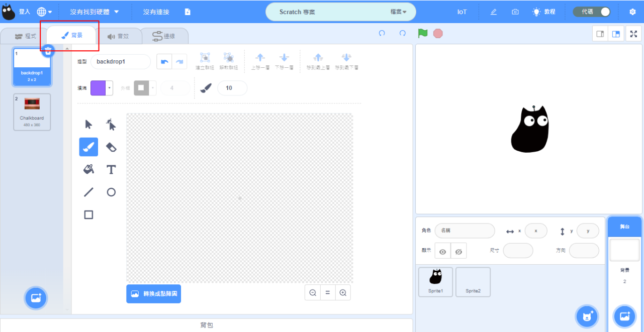Click 轉換成點陣圖 convert to bitmap button
Screen dimensions: 644x332
pos(153,294)
